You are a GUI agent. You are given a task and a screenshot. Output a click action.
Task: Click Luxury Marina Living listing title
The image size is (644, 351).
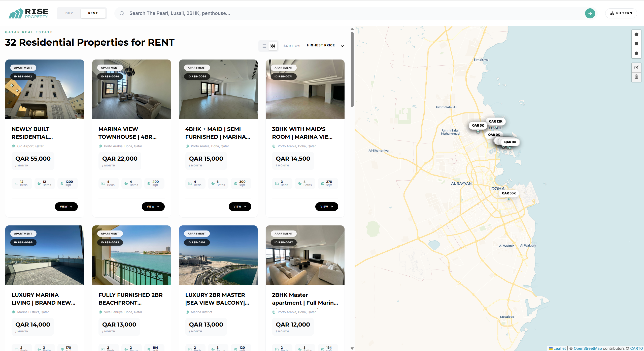pyautogui.click(x=44, y=299)
